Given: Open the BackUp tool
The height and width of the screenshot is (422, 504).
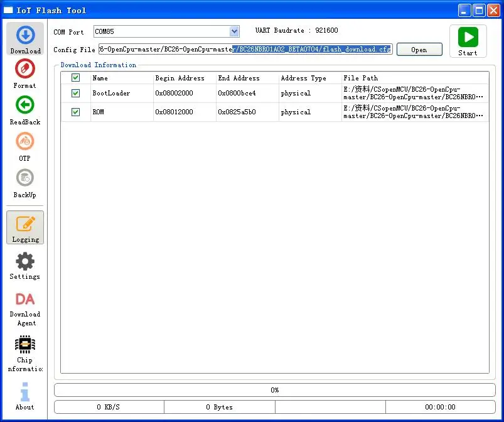Looking at the screenshot, I should [24, 183].
